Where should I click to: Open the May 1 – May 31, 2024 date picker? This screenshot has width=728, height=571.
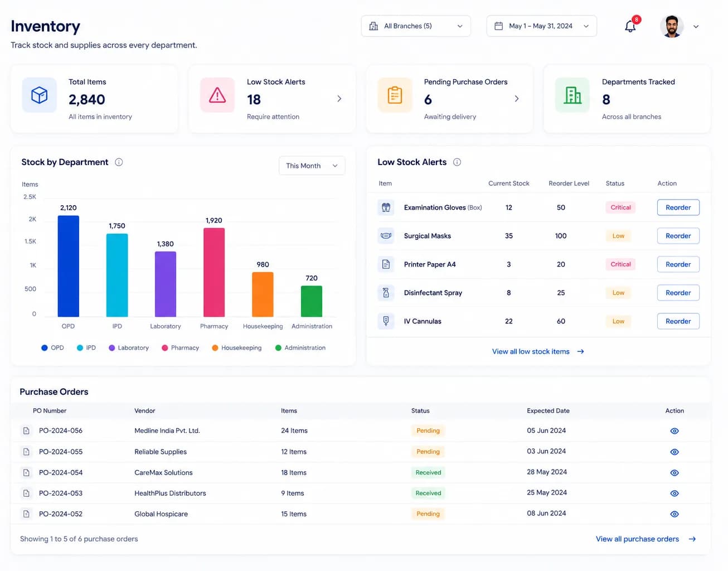541,26
